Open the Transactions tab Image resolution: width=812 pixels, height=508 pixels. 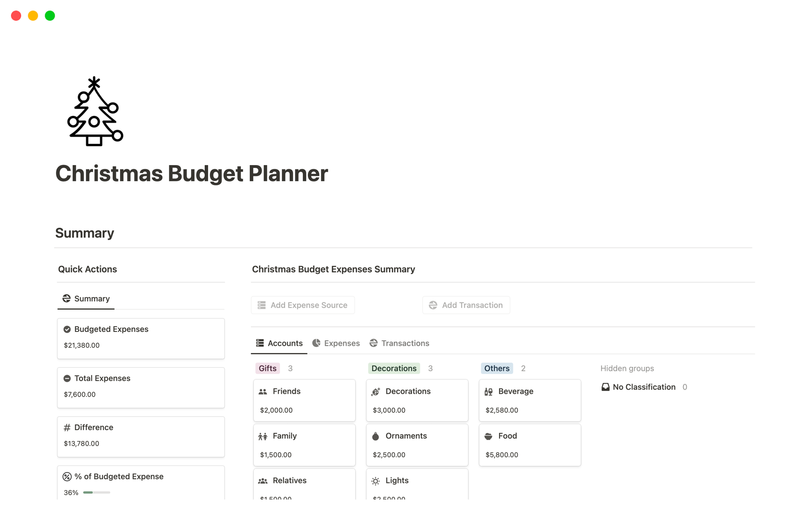point(399,343)
